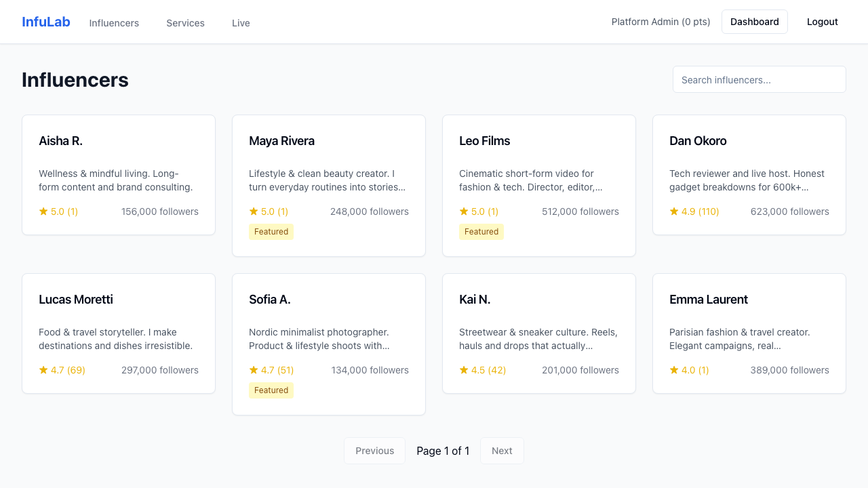The height and width of the screenshot is (488, 868).
Task: Click the 4.7 (51) rating text
Action: click(x=277, y=370)
